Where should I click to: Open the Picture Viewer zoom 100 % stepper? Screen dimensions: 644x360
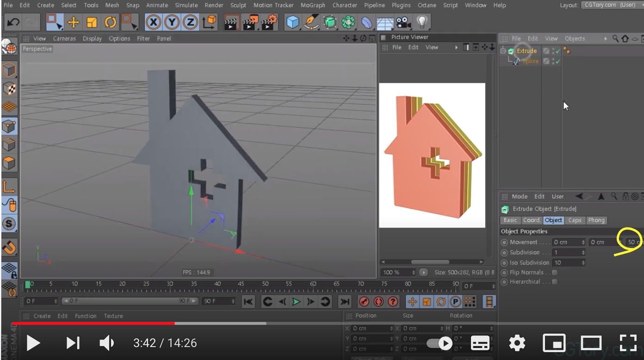tap(414, 273)
